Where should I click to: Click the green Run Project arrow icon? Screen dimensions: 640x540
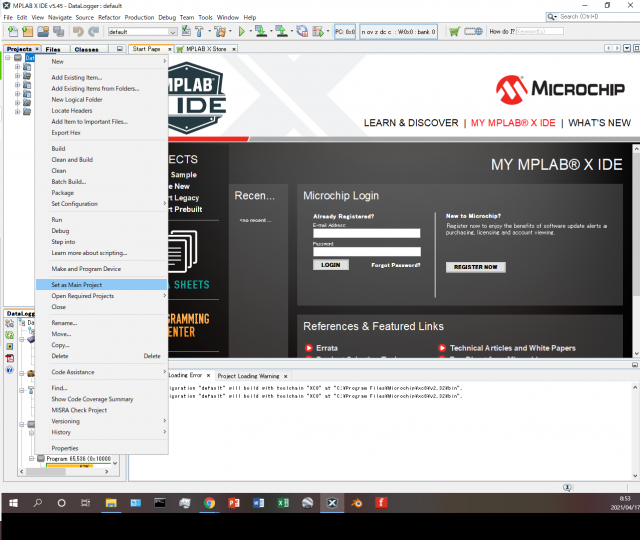pos(241,31)
